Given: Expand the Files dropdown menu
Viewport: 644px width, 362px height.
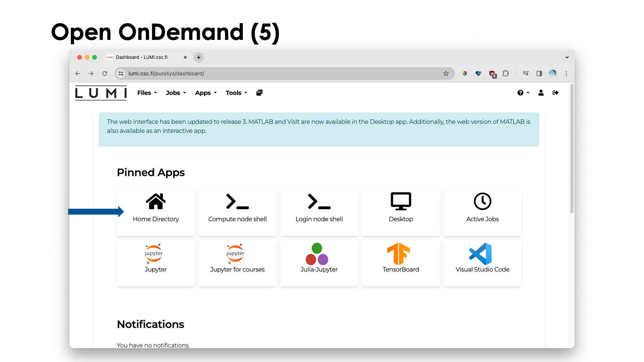Looking at the screenshot, I should [147, 93].
